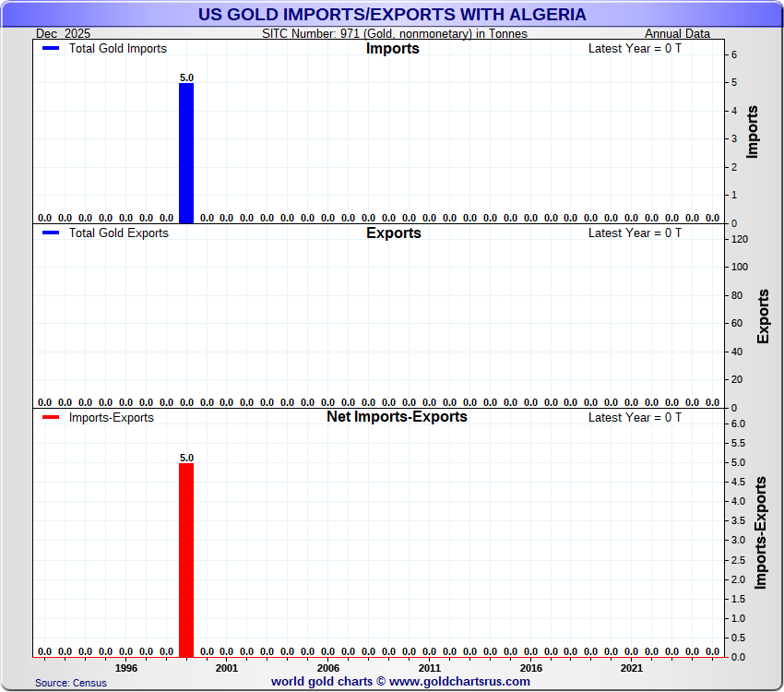Click the blue Total Gold Imports legend swatch
The image size is (784, 692).
pos(53,49)
